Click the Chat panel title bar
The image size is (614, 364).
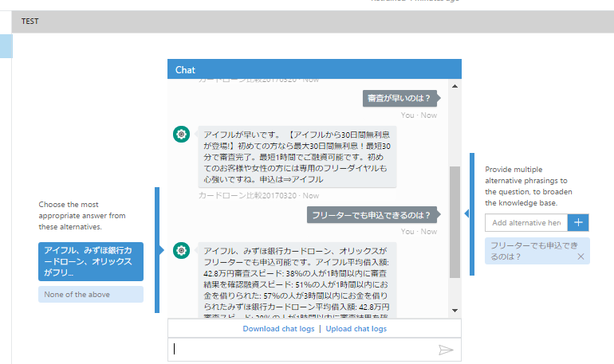pos(314,69)
